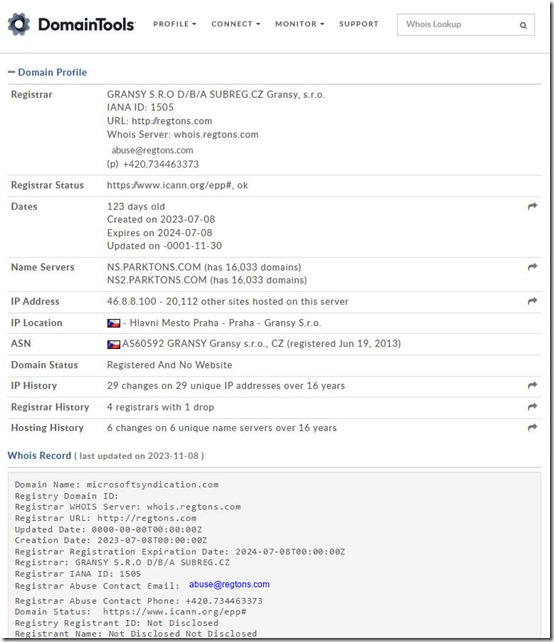554x642 pixels.
Task: Click the share arrow in the Name Servers row
Action: click(532, 267)
